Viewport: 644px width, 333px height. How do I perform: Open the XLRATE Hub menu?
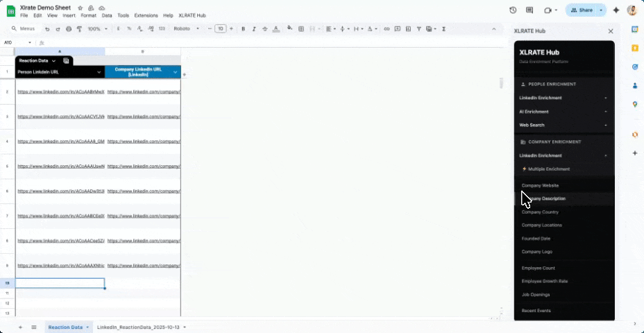click(192, 15)
